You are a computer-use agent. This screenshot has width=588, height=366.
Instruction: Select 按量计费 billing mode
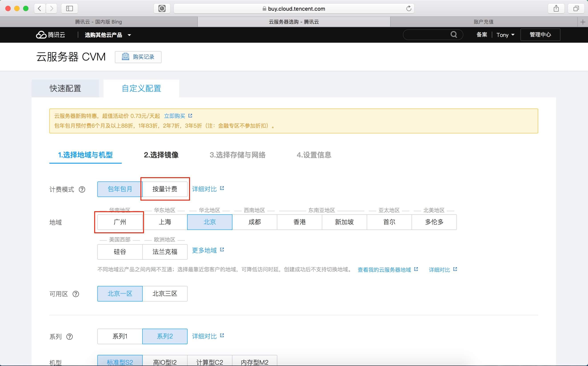pos(165,189)
